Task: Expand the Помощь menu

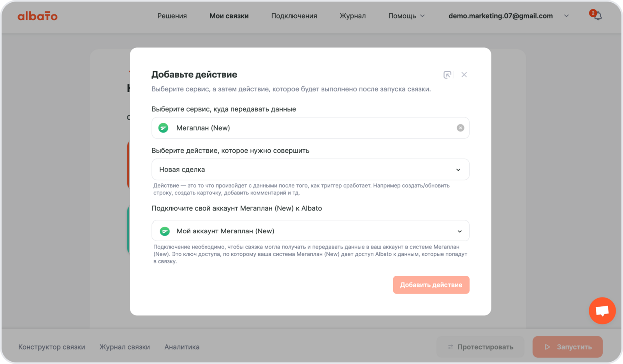Action: pos(406,16)
